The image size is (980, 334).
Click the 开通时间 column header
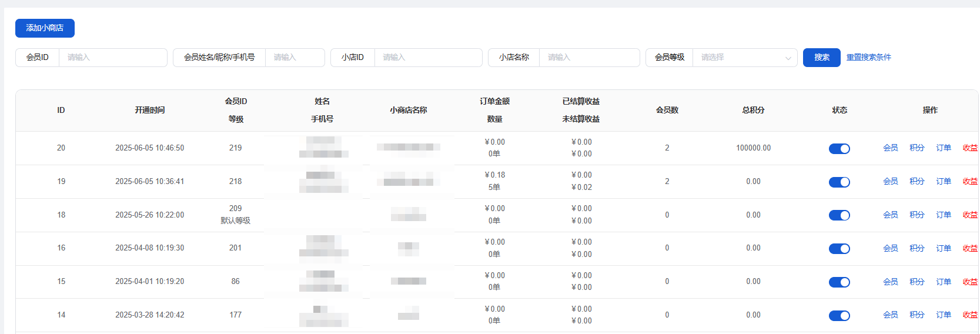pos(149,111)
